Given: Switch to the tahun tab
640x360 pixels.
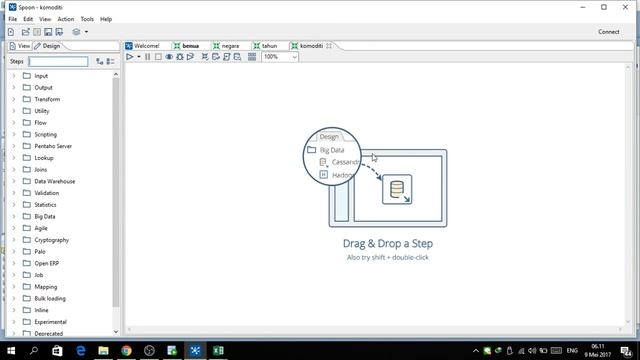Looking at the screenshot, I should click(x=265, y=46).
